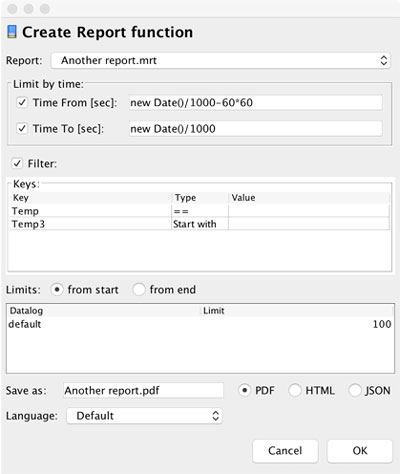400x474 pixels.
Task: Toggle the Time From checkbox
Action: tap(22, 102)
